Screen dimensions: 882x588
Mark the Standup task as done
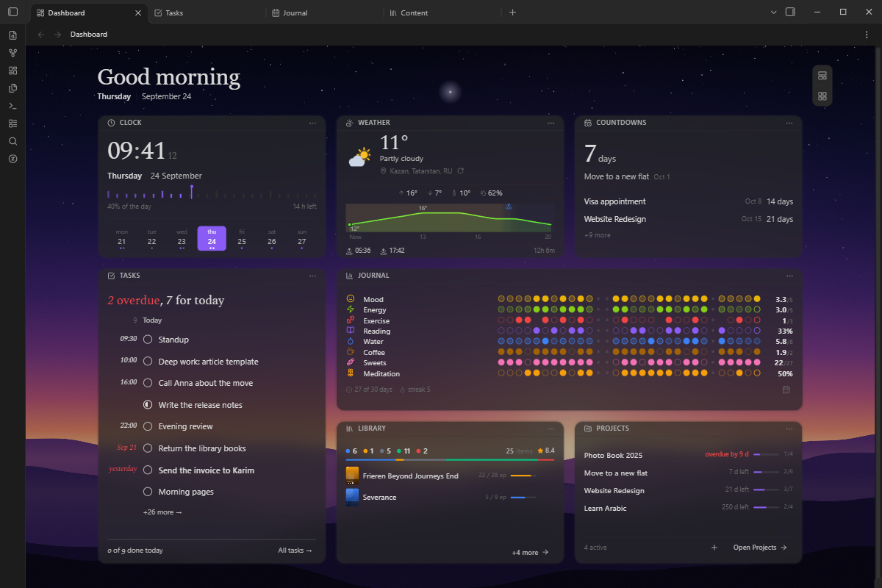148,340
